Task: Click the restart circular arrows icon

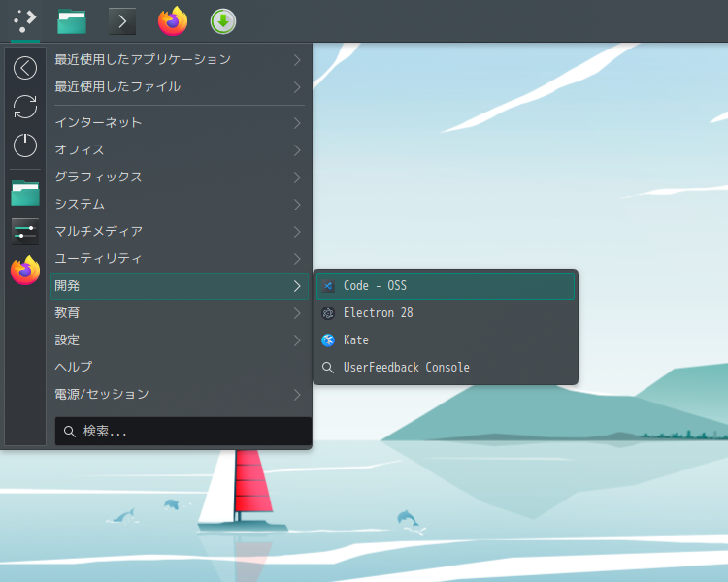Action: click(25, 107)
